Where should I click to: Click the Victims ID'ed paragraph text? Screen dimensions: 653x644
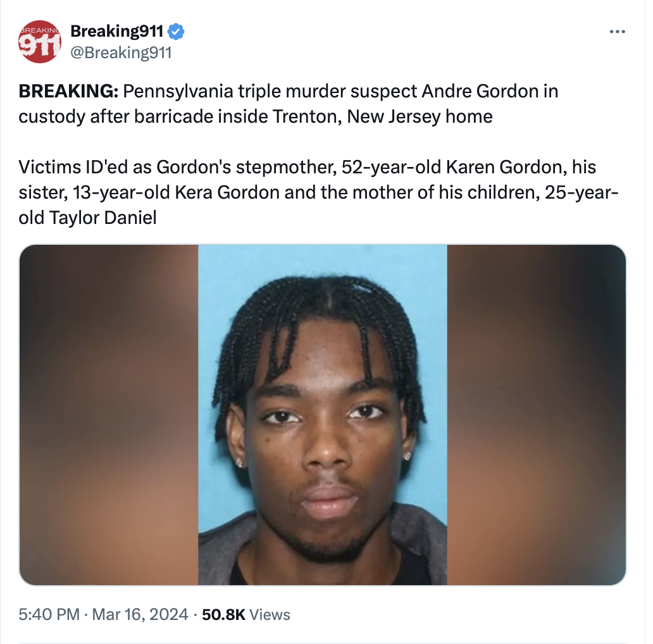(x=318, y=192)
